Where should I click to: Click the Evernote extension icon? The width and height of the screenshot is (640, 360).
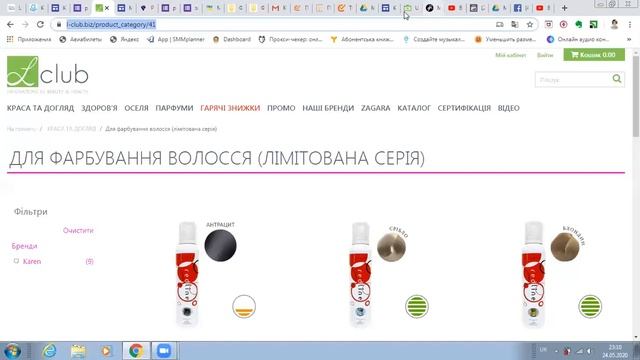coord(578,24)
